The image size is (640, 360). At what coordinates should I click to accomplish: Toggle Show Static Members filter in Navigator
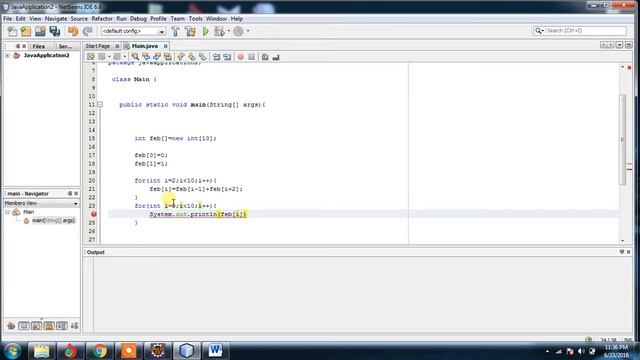(36, 325)
